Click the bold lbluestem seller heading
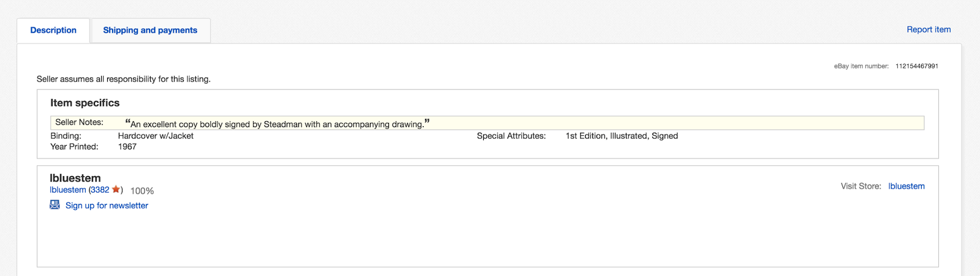The width and height of the screenshot is (980, 276). 75,178
